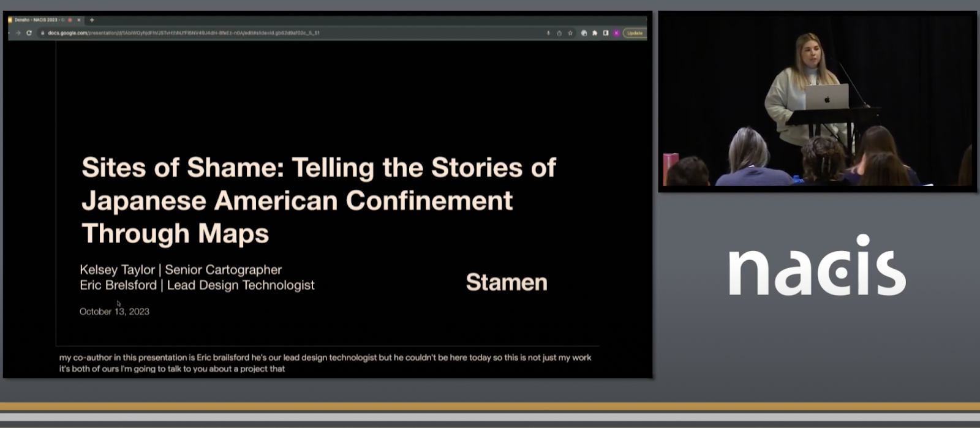Screen dimensions: 980x428
Task: Bookmark this page with the star icon
Action: coord(570,33)
